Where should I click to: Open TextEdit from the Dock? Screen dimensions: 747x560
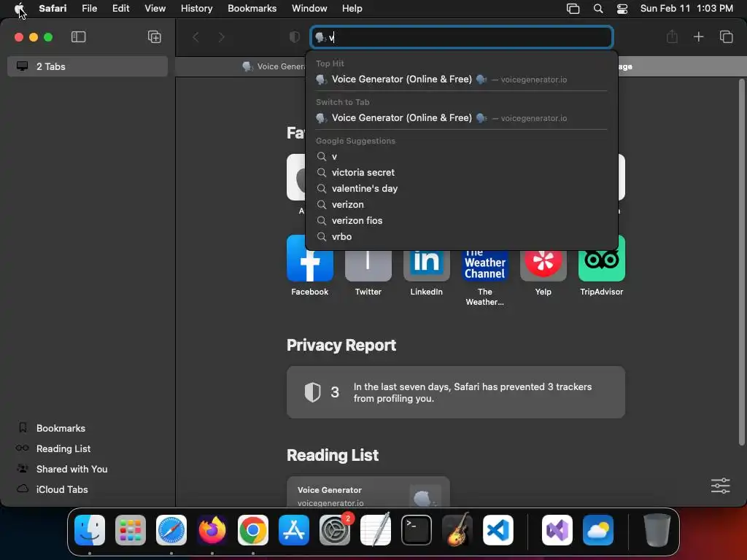376,530
